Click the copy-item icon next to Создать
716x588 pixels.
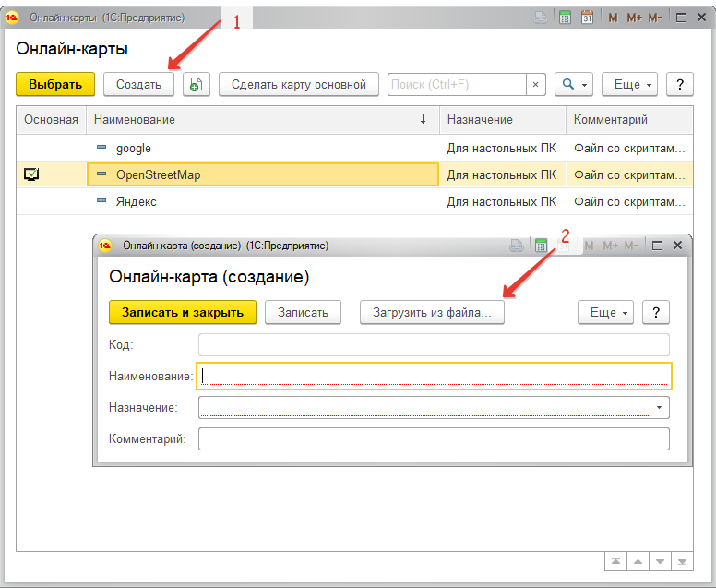pyautogui.click(x=197, y=85)
